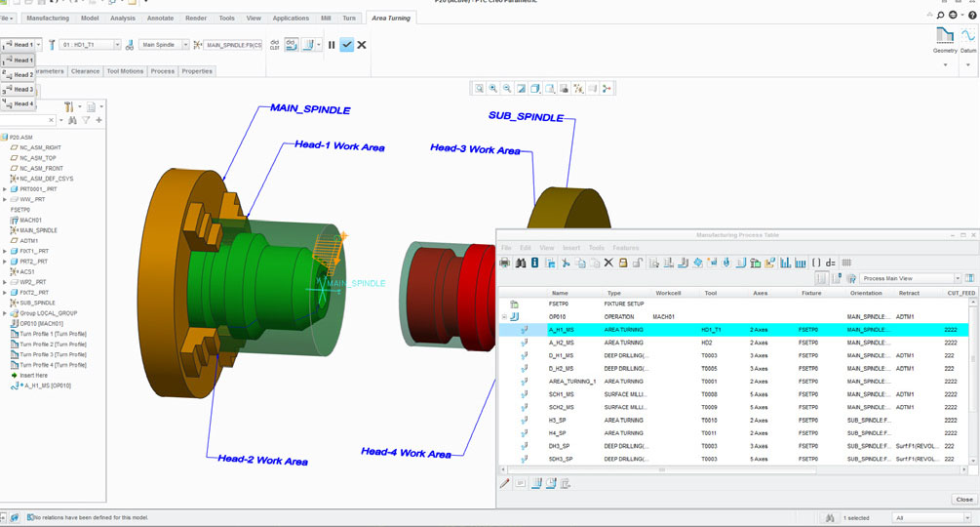Click the Zoom Out icon in the graphics toolbar
This screenshot has width=980, height=527.
click(x=507, y=89)
